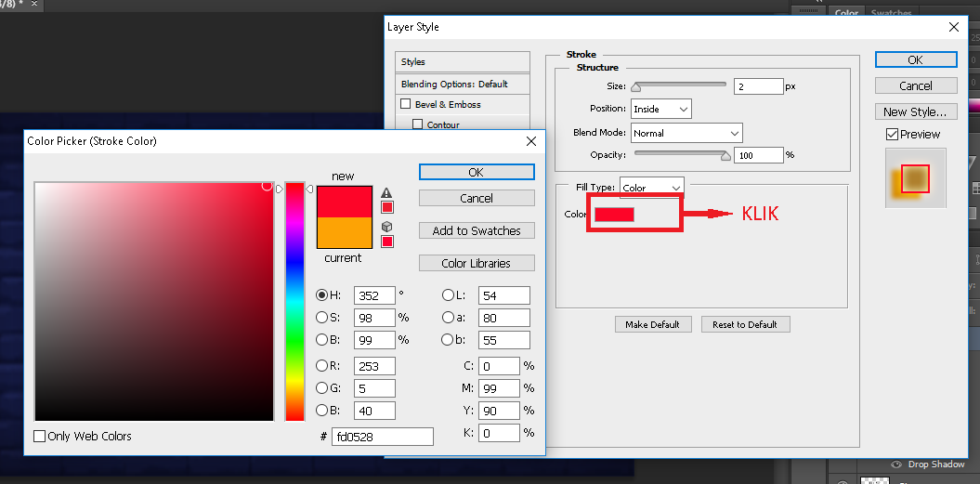Click inside the saturation-brightness color field
Screen dimensions: 980x484
pos(154,301)
